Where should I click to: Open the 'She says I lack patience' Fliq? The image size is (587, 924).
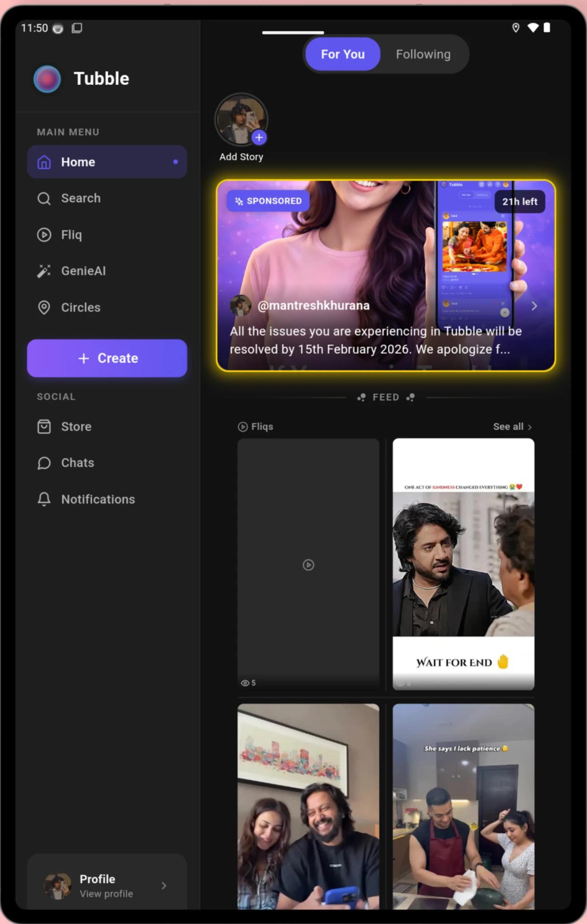463,806
